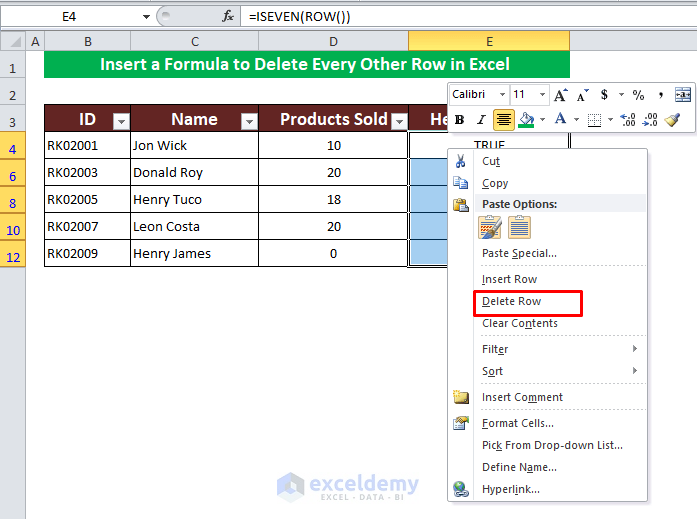Select cell containing Jon Wick
This screenshot has width=697, height=519.
point(194,145)
